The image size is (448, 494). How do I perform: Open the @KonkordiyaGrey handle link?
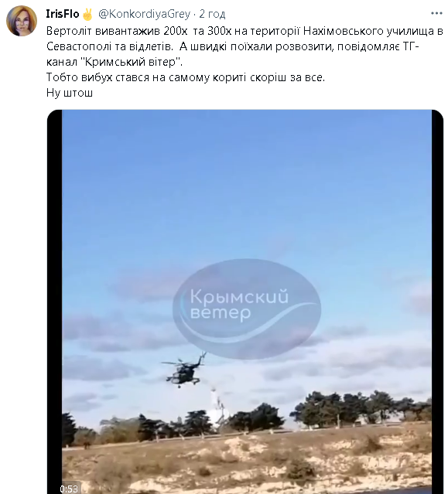145,14
